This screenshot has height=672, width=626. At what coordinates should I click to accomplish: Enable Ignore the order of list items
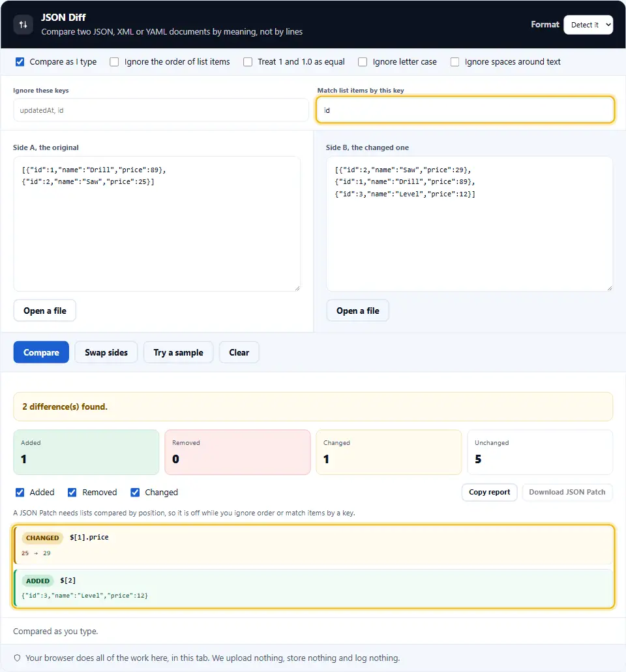114,62
